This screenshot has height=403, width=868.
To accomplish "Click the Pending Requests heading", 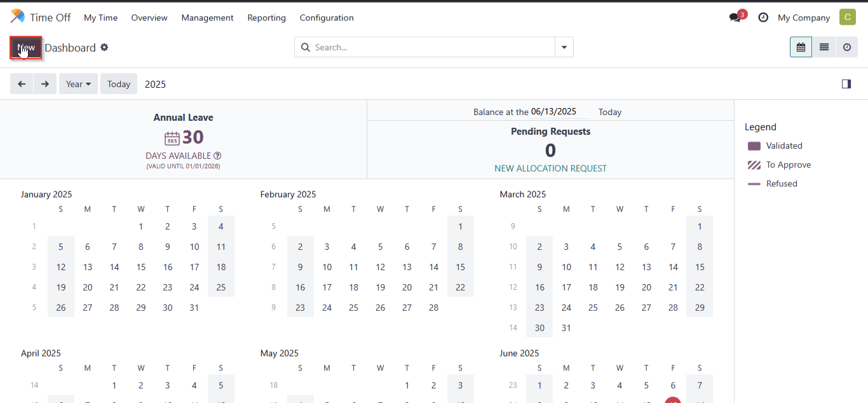I will click(550, 132).
